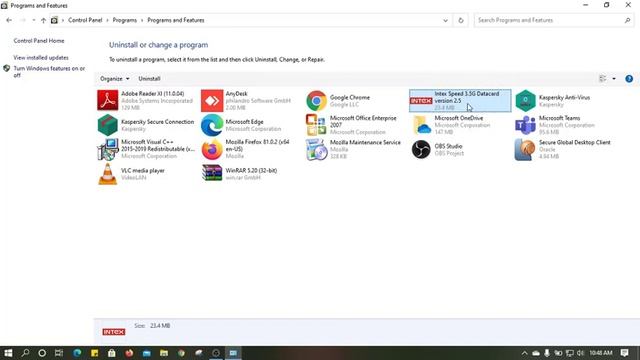This screenshot has height=360, width=640.
Task: Select the Mozilla Firefox program icon
Action: pyautogui.click(x=212, y=149)
